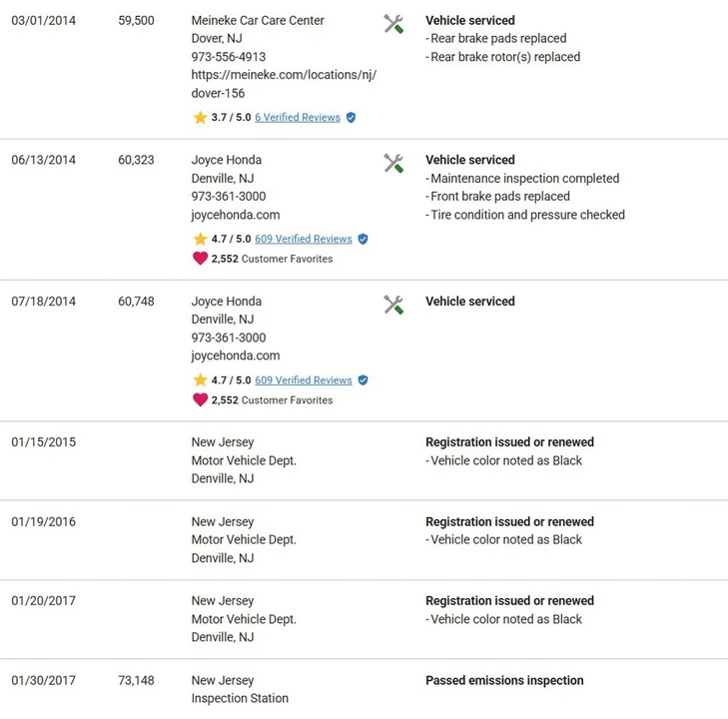
Task: Open the 6 Verified Reviews link
Action: pyautogui.click(x=298, y=118)
